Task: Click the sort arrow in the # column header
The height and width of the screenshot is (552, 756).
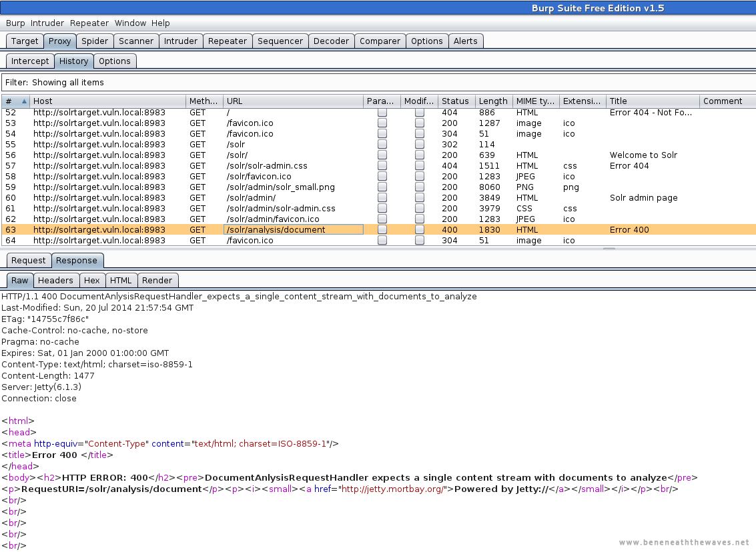Action: point(24,101)
